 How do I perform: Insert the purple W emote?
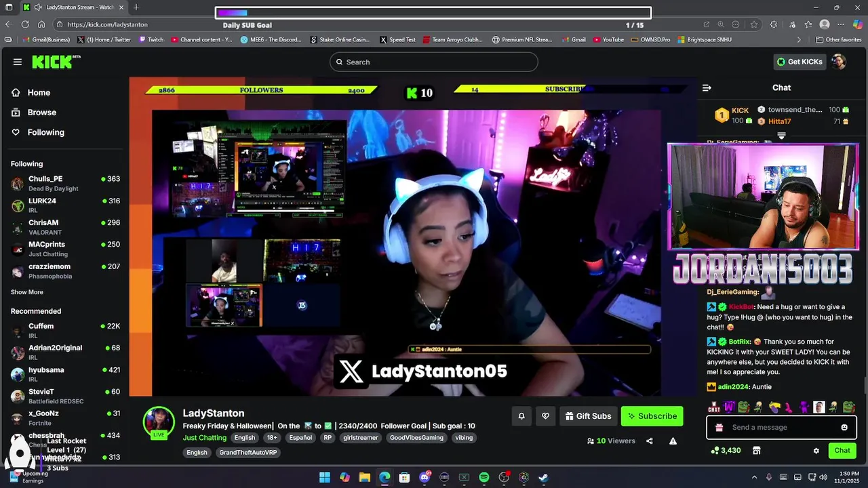click(730, 407)
